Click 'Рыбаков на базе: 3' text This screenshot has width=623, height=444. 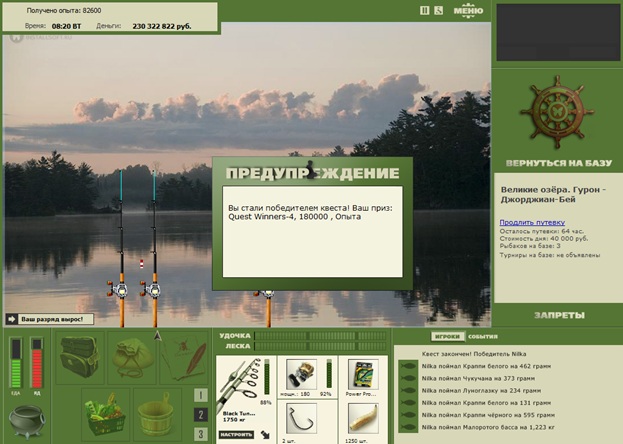[530, 246]
